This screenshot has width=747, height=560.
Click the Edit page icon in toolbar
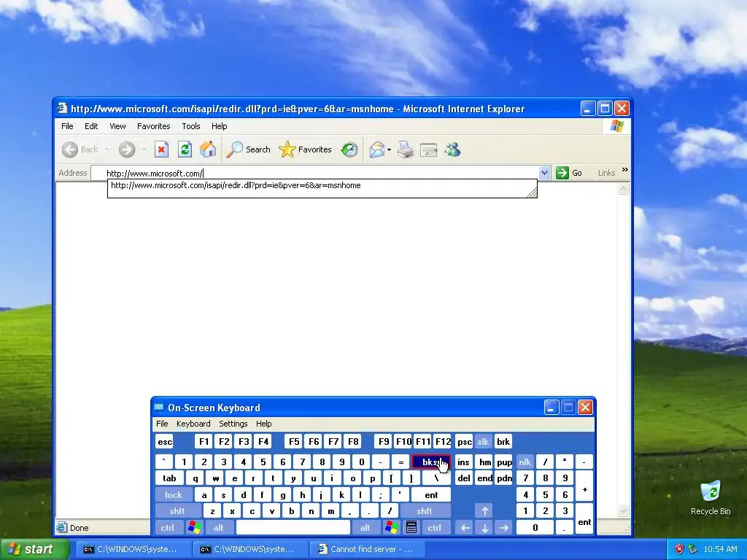pos(428,150)
